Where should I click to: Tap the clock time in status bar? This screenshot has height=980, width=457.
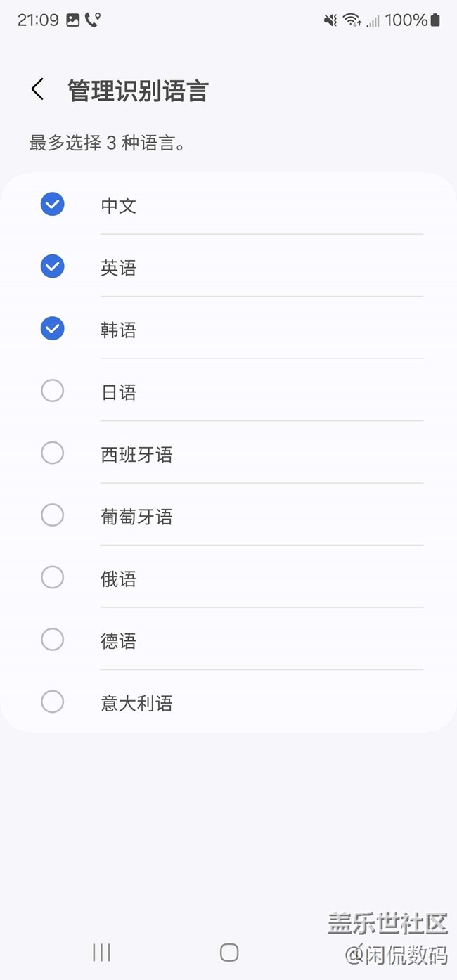point(38,20)
